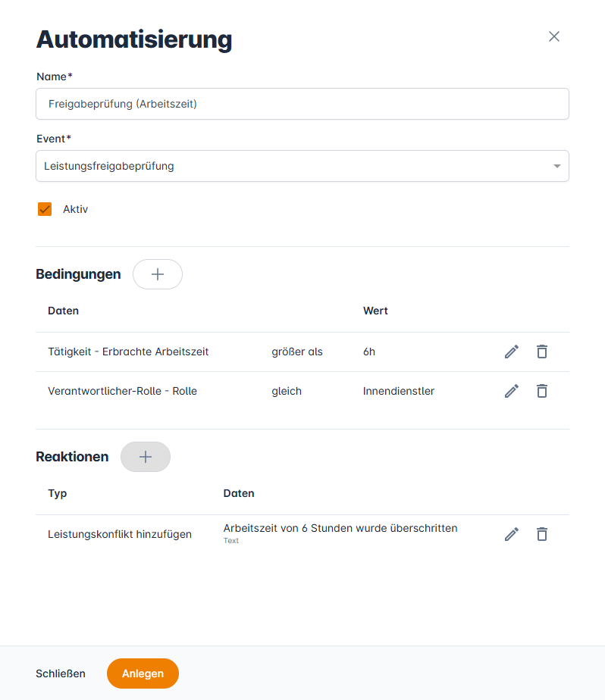The image size is (605, 700).
Task: Click into the Name input field
Action: pos(302,104)
